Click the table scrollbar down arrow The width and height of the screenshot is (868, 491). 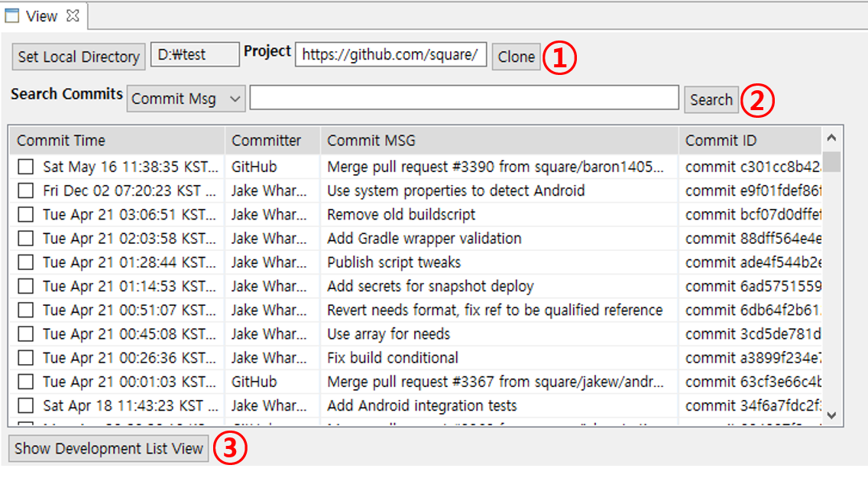[x=831, y=415]
